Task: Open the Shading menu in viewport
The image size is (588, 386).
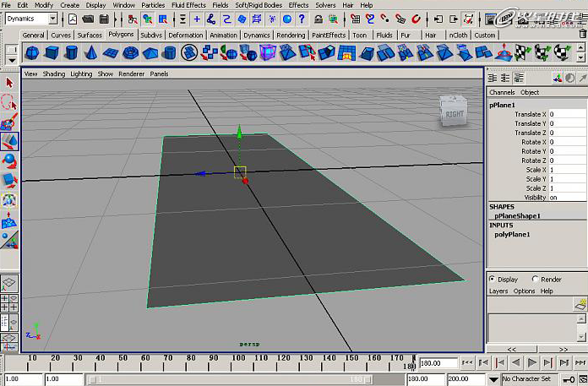Action: [54, 74]
